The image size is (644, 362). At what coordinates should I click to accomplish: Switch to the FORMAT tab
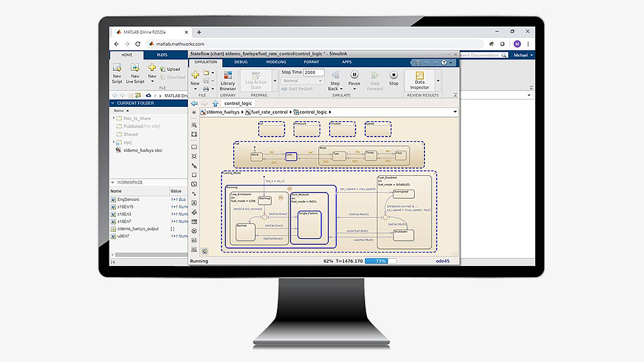point(311,62)
